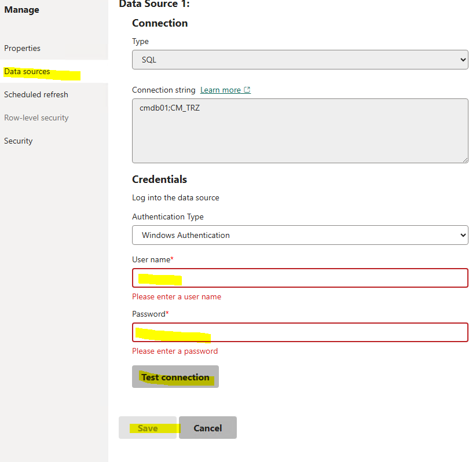The height and width of the screenshot is (462, 476).
Task: Click the 'Please enter a password' error text
Action: click(175, 351)
